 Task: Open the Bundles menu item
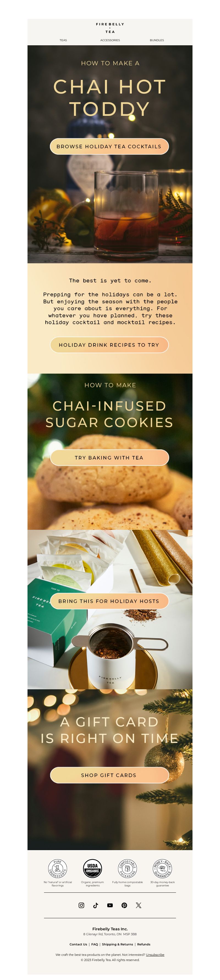tap(157, 40)
